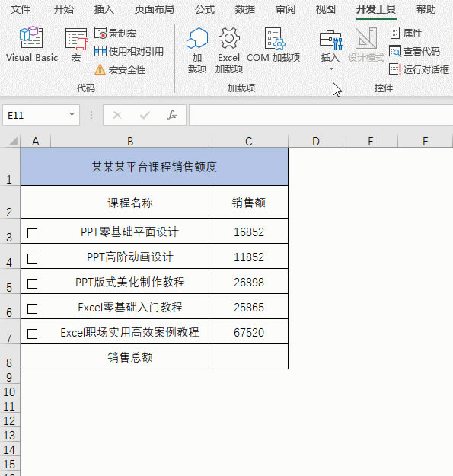Select column A header
Image resolution: width=453 pixels, height=476 pixels.
click(36, 141)
